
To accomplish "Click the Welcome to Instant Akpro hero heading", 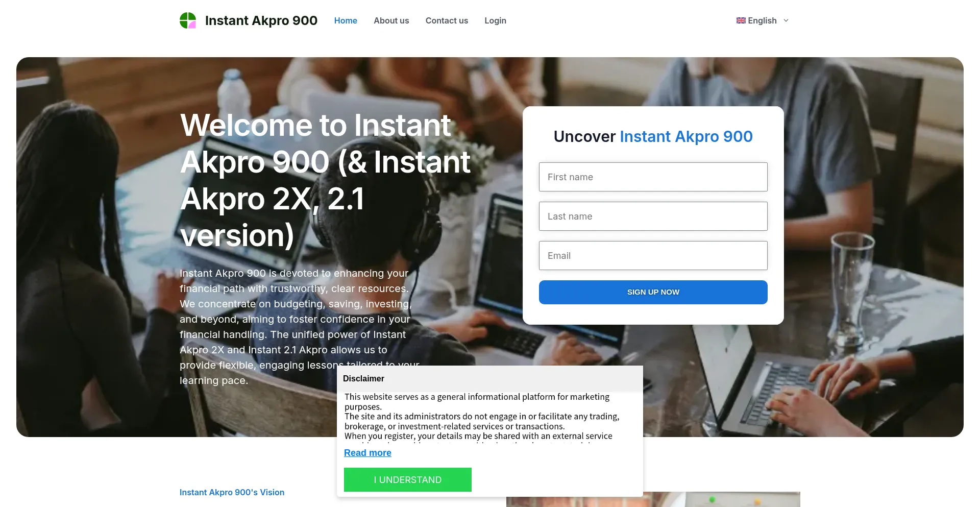I will 325,180.
